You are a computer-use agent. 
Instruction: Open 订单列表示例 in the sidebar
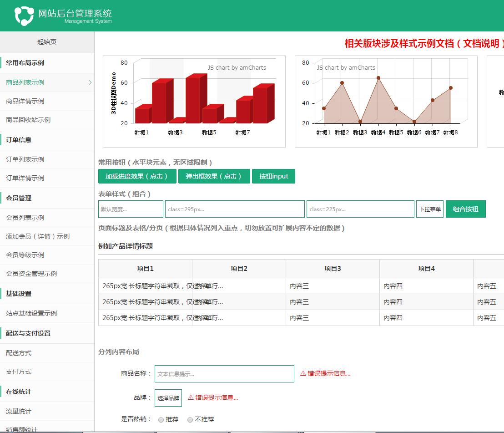click(x=47, y=159)
